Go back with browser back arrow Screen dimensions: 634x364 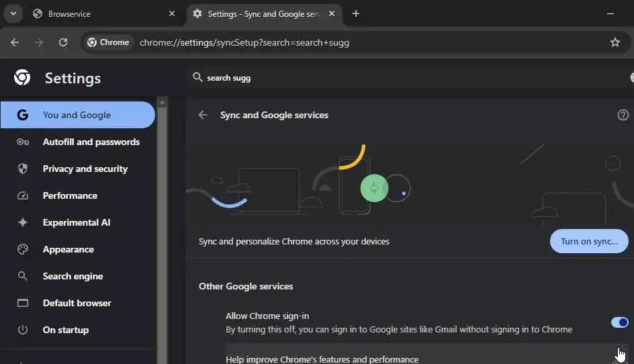(15, 42)
